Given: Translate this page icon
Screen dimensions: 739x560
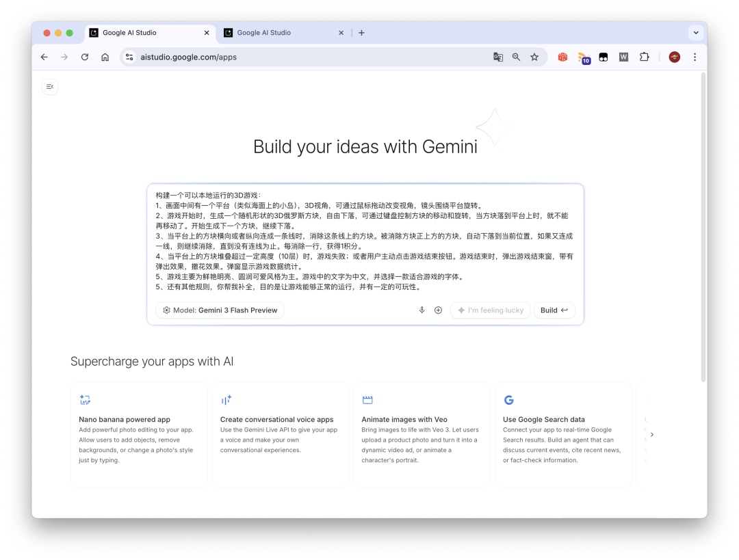Looking at the screenshot, I should click(x=498, y=57).
